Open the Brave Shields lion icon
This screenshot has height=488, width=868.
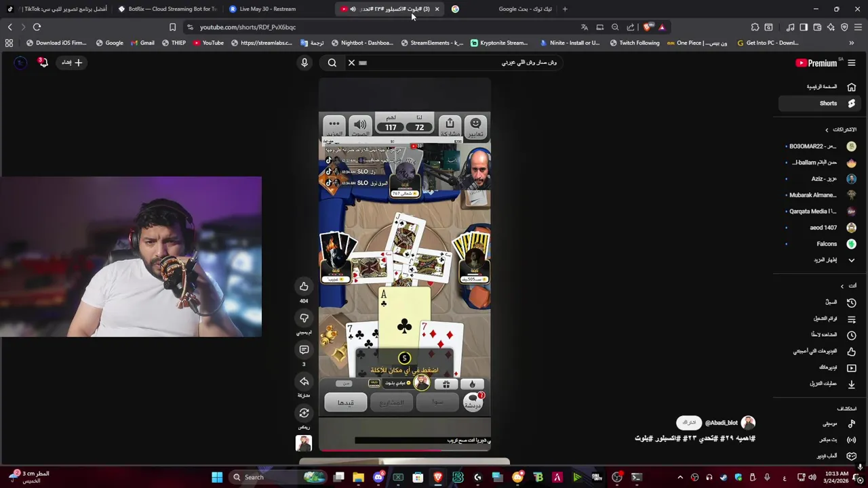point(647,27)
